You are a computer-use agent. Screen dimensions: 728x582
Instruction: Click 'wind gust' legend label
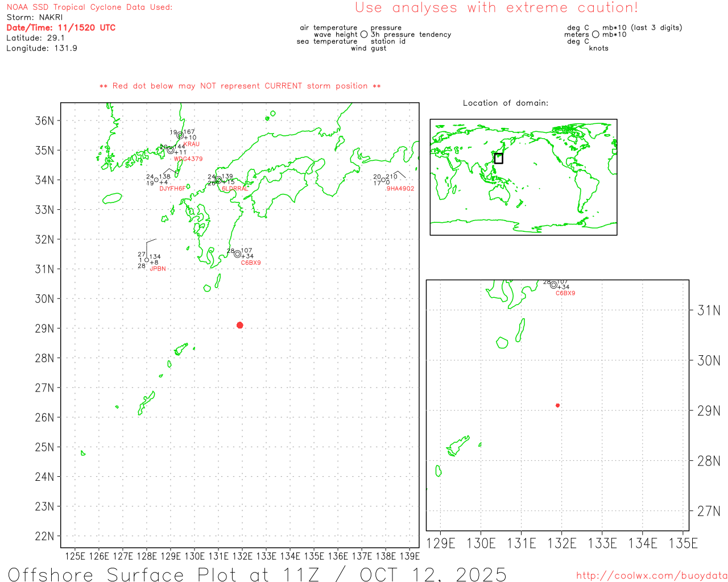click(369, 48)
